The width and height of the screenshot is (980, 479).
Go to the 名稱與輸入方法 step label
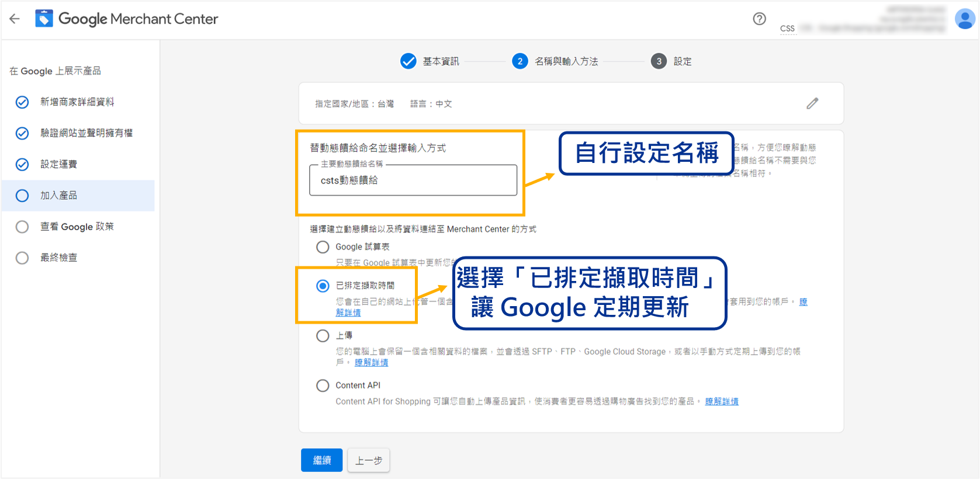coord(566,61)
